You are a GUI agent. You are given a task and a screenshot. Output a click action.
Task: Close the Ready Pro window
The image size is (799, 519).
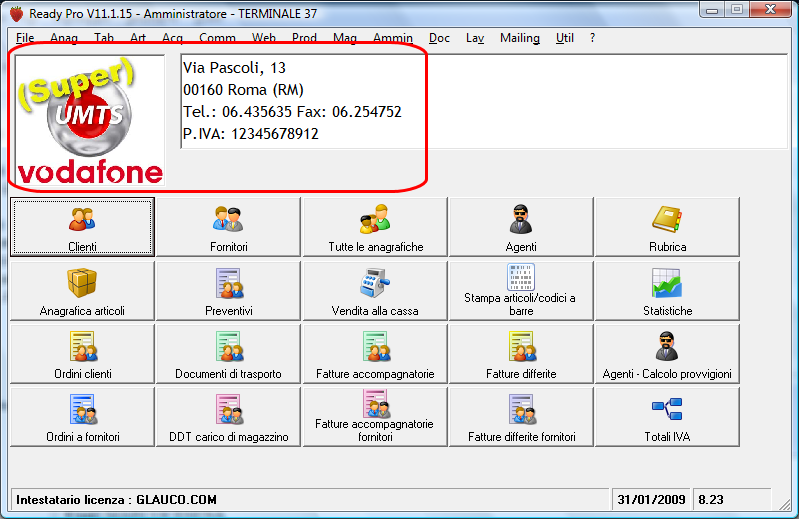[771, 10]
